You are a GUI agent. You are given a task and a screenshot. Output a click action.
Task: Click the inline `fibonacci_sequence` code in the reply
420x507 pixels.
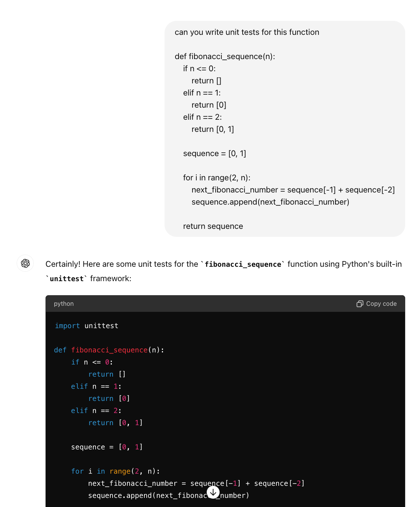point(243,264)
